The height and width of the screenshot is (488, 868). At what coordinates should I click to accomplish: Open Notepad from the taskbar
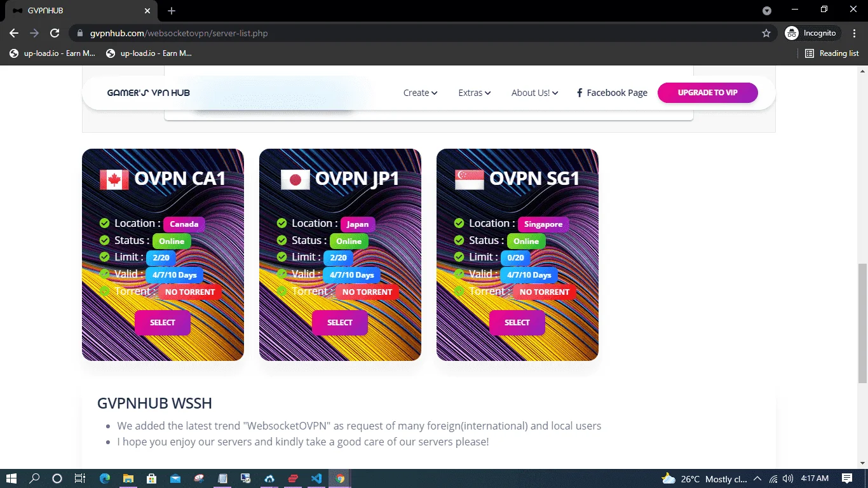222,478
